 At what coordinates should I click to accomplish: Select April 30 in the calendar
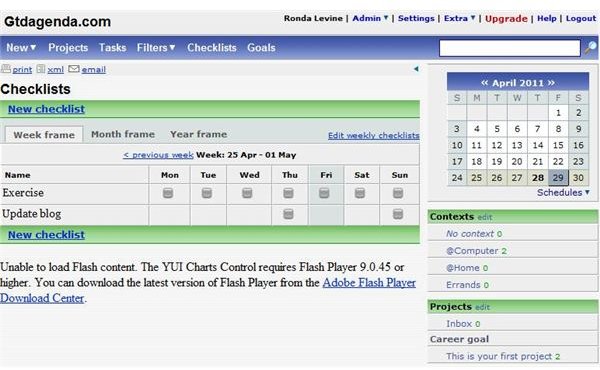(578, 178)
